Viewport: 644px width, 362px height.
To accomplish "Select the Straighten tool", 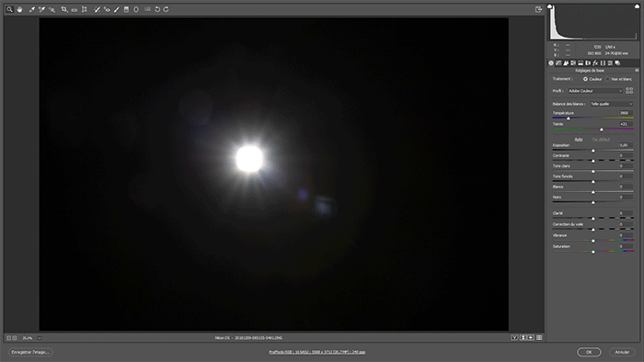I will (74, 9).
